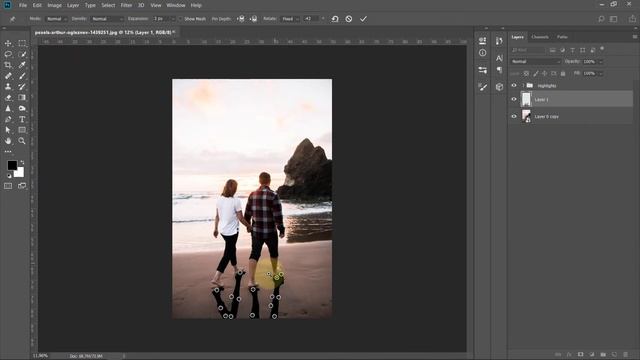Select the Quick Selection tool
Image resolution: width=640 pixels, height=360 pixels.
point(22,54)
